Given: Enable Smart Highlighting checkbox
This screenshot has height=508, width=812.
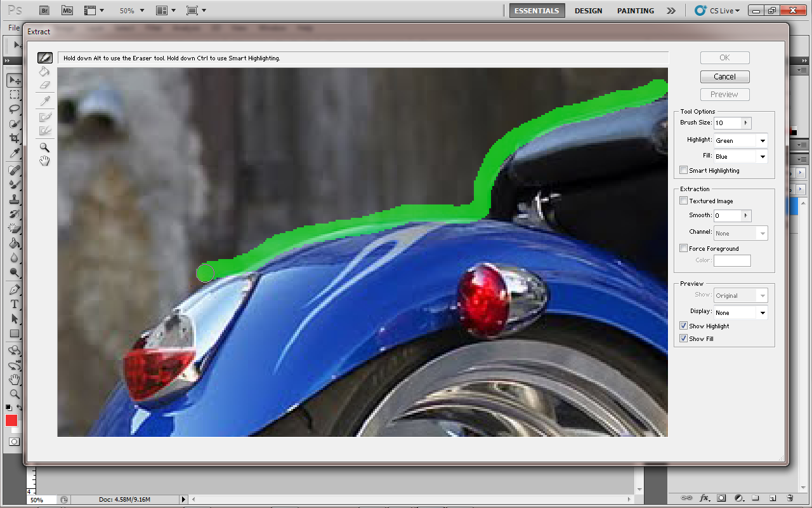Looking at the screenshot, I should pyautogui.click(x=683, y=170).
